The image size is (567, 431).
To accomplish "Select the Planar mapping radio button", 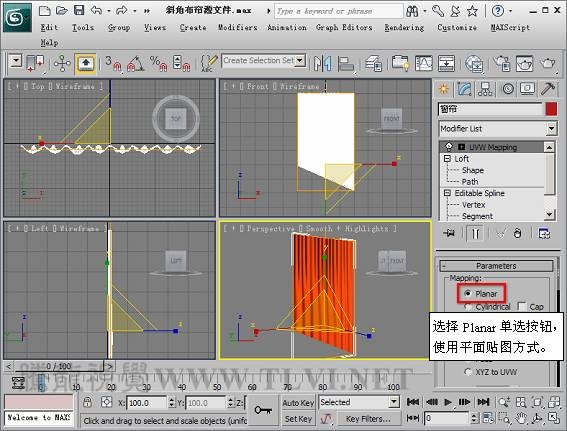I will (x=468, y=293).
